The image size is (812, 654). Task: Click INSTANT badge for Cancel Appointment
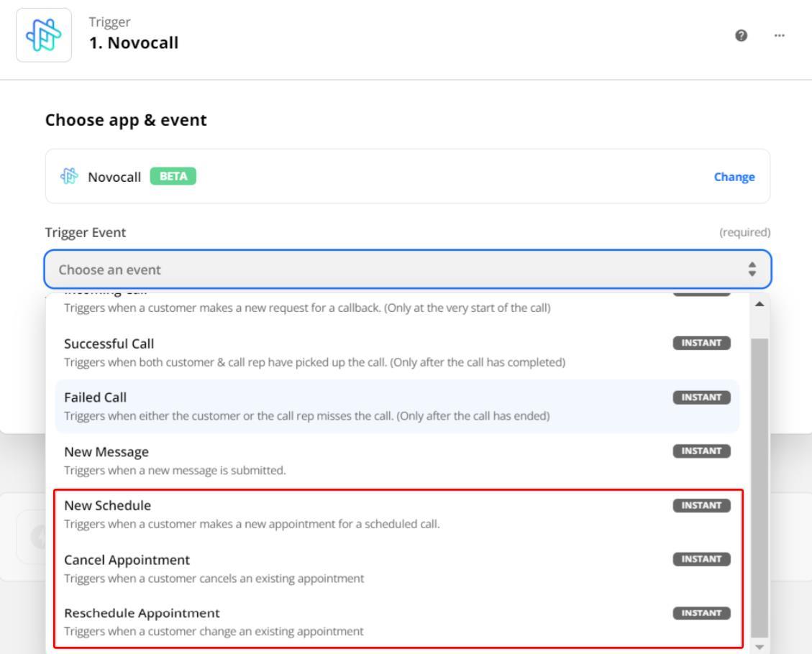pos(702,559)
